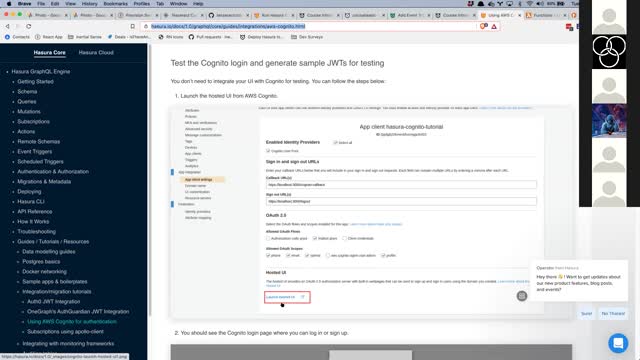The image size is (640, 360).
Task: Open API Reference section
Action: tap(35, 211)
